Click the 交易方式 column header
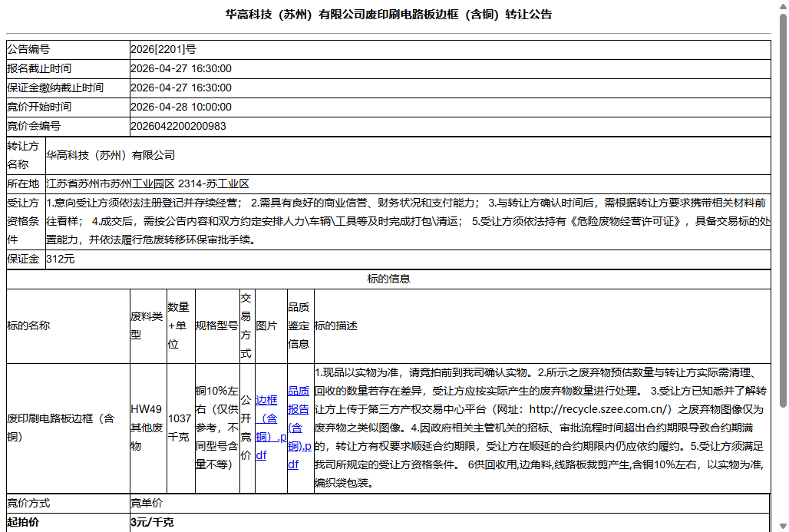This screenshot has width=789, height=532. (248, 326)
